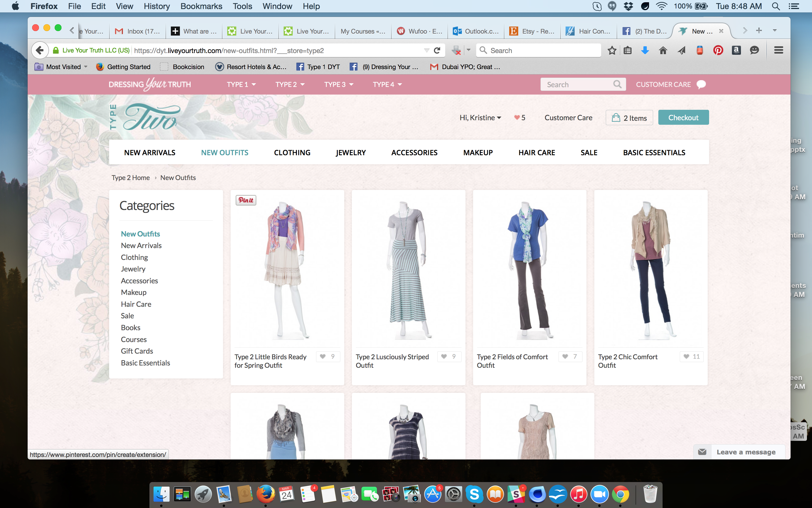Image resolution: width=812 pixels, height=508 pixels.
Task: Go to the Firefox home page icon
Action: [x=663, y=51]
